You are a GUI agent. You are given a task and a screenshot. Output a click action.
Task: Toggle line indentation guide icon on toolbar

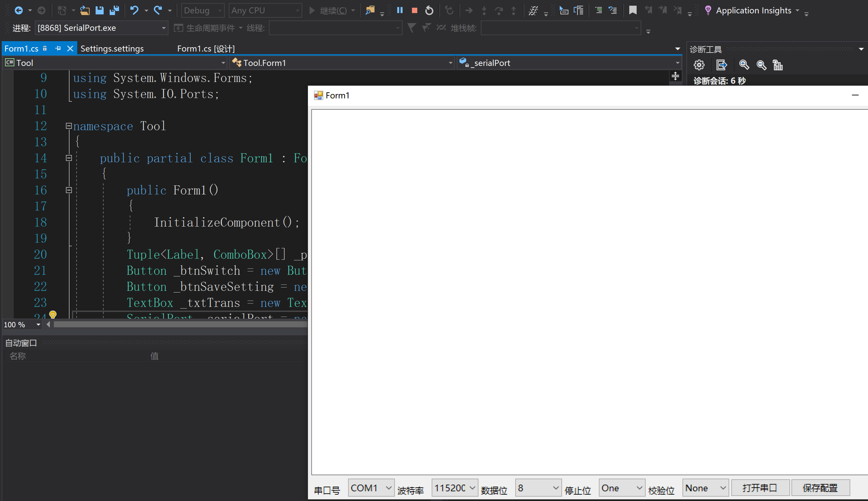[599, 10]
